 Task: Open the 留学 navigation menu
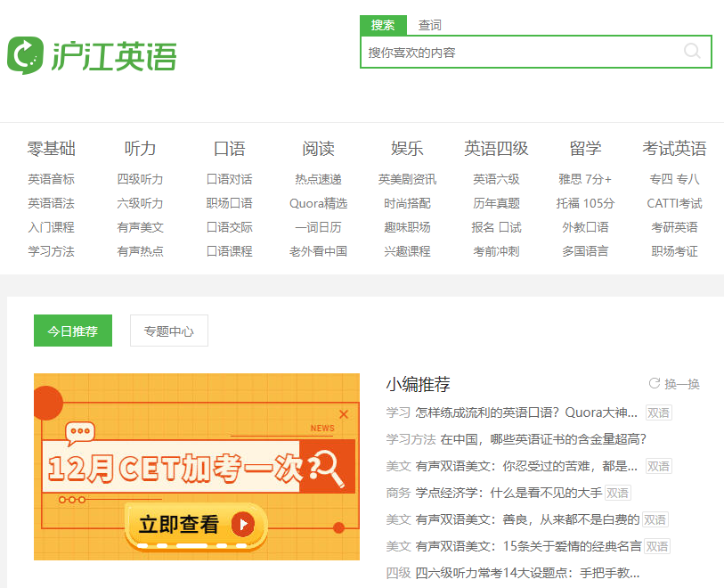(583, 148)
